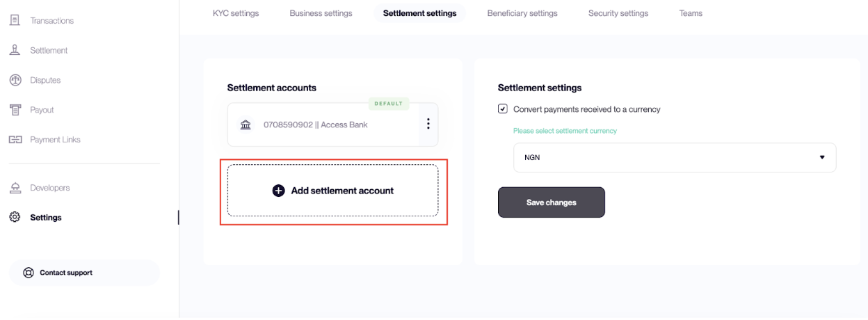Click the bank icon beside Access Bank
The image size is (868, 320).
point(246,125)
